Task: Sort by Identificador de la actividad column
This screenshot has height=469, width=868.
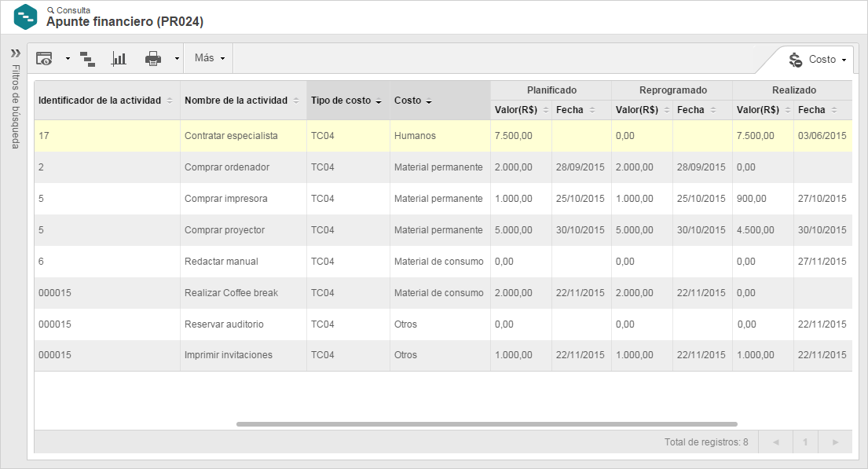Action: pos(107,101)
